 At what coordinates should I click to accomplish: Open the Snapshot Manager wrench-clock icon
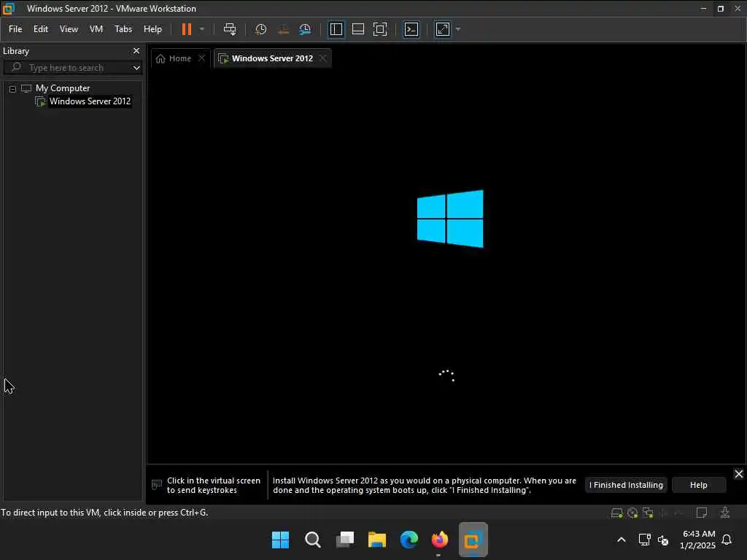coord(305,29)
